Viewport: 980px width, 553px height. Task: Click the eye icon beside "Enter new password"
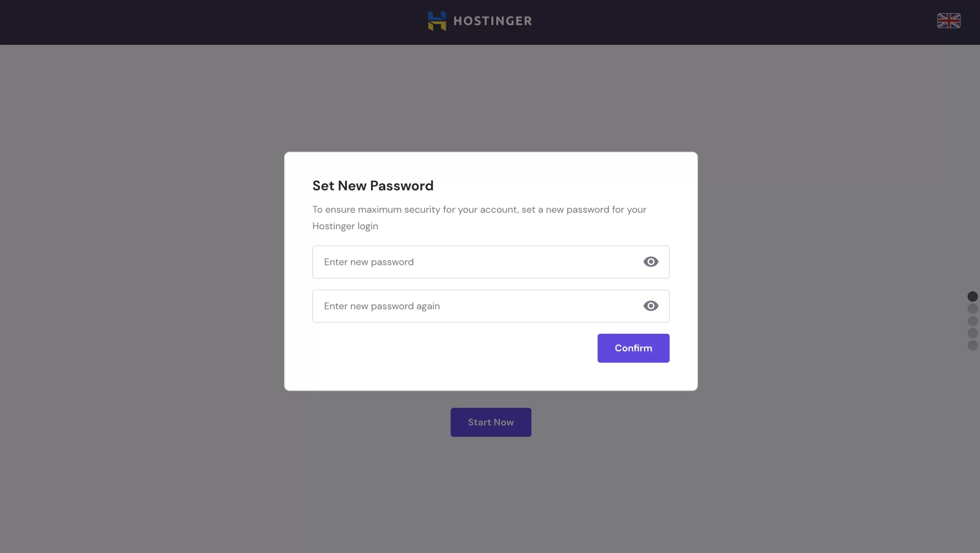pos(651,262)
